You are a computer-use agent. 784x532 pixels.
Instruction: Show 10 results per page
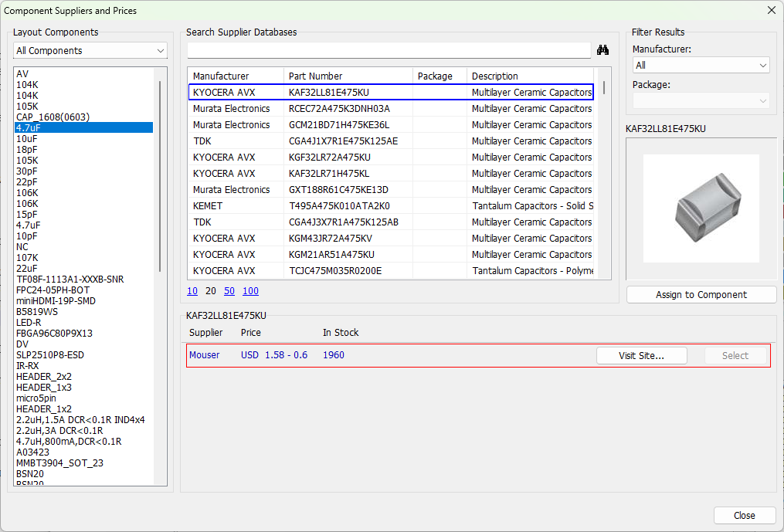192,291
